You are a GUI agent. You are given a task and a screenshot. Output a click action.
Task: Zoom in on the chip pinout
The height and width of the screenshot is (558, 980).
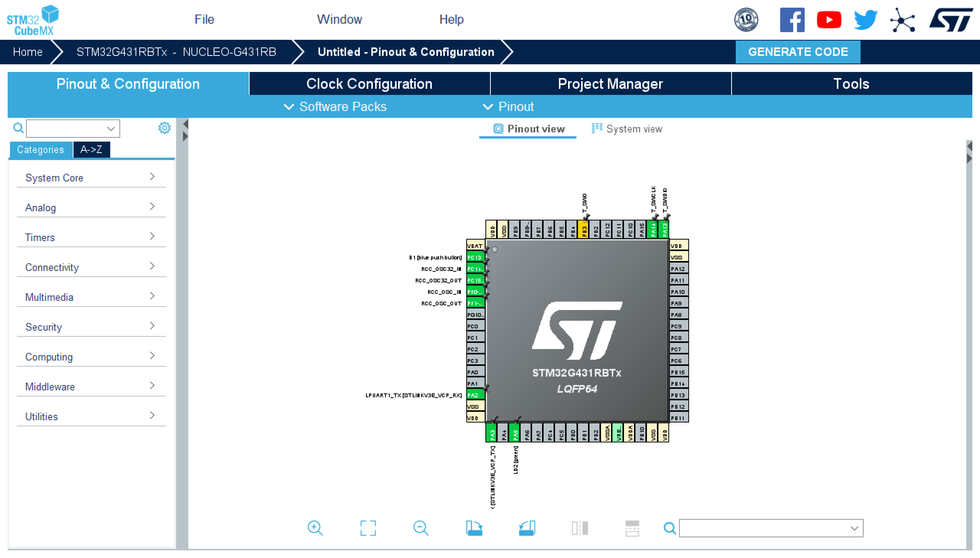pos(315,528)
